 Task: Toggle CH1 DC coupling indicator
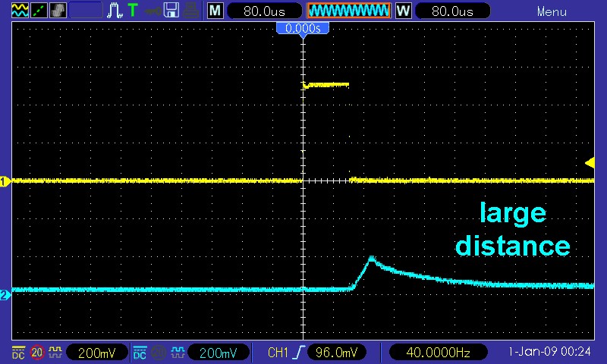tap(17, 353)
